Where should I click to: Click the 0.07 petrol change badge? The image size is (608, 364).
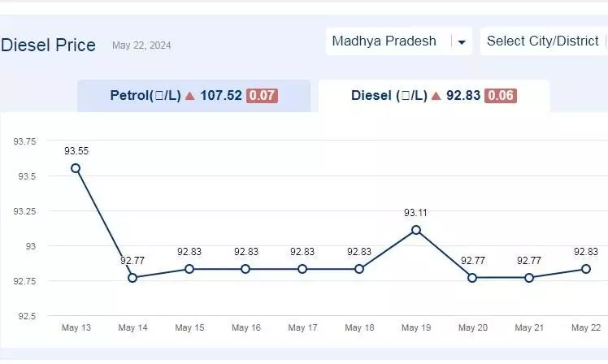tap(262, 96)
